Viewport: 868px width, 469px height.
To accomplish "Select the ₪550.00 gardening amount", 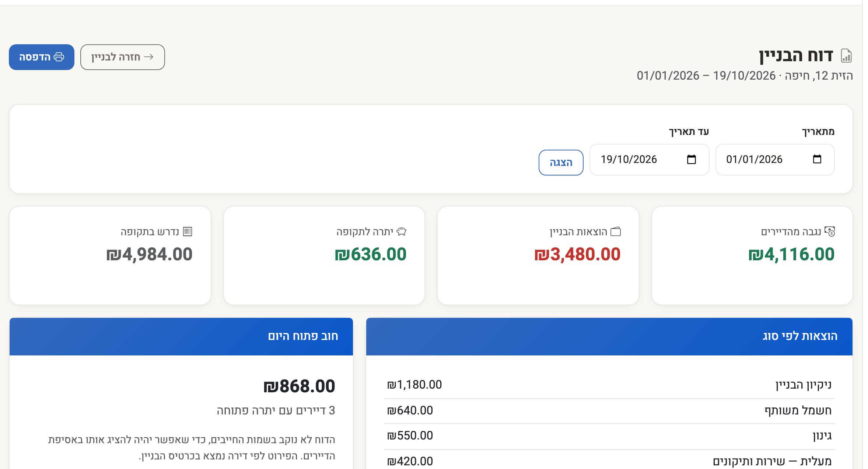I will pos(410,436).
